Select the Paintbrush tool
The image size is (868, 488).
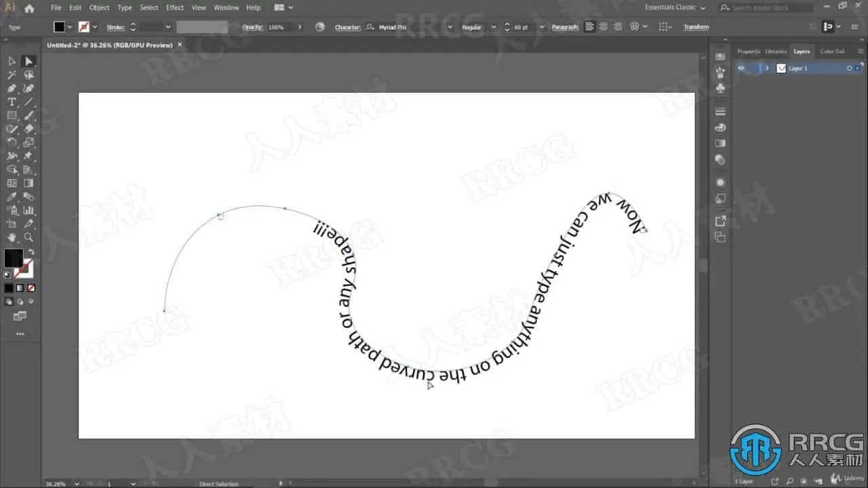click(x=28, y=116)
